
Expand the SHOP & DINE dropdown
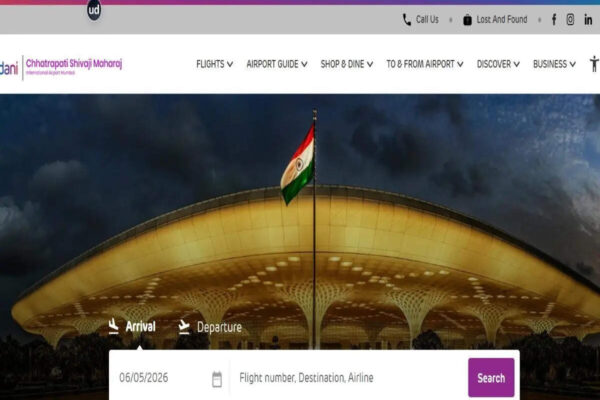(x=347, y=64)
